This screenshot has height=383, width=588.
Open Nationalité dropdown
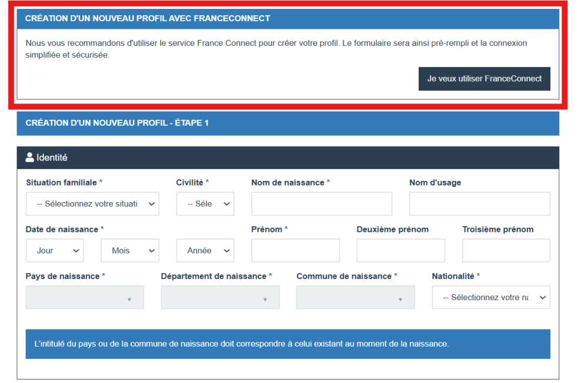[491, 297]
